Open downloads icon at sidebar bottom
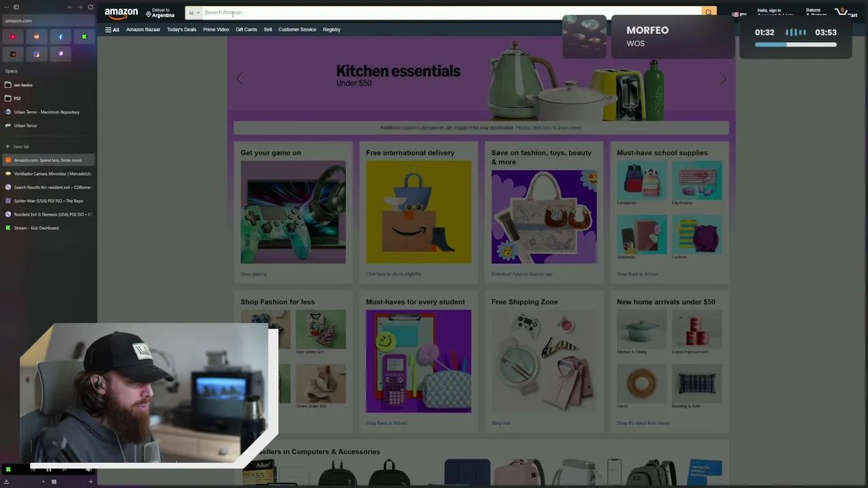Viewport: 868px width, 488px height. coord(7,481)
